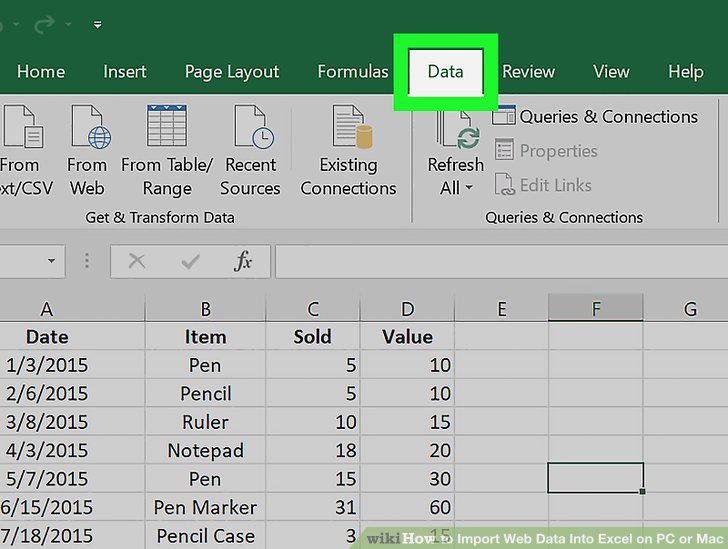The image size is (728, 549).
Task: Select the column C header
Action: (313, 308)
